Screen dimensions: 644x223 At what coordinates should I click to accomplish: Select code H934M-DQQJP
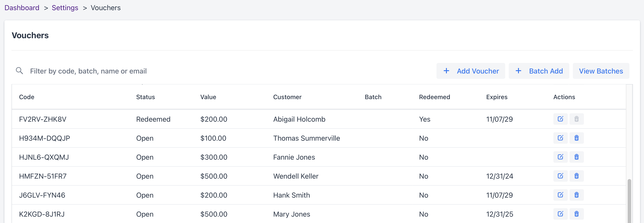pyautogui.click(x=44, y=138)
